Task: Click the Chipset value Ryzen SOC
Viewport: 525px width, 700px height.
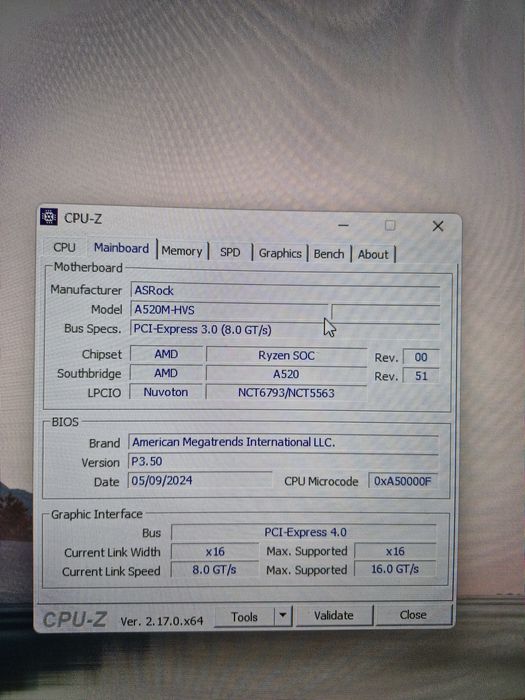Action: tap(286, 355)
